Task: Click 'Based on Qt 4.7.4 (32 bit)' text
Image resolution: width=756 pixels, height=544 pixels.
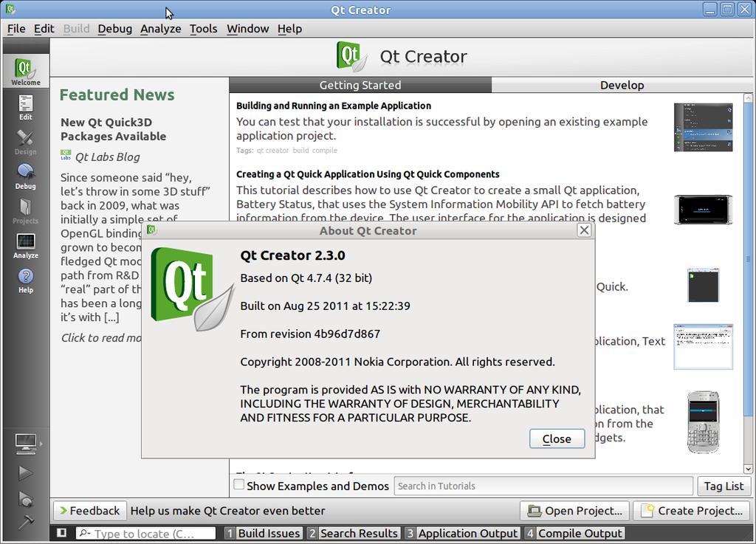Action: (x=306, y=278)
